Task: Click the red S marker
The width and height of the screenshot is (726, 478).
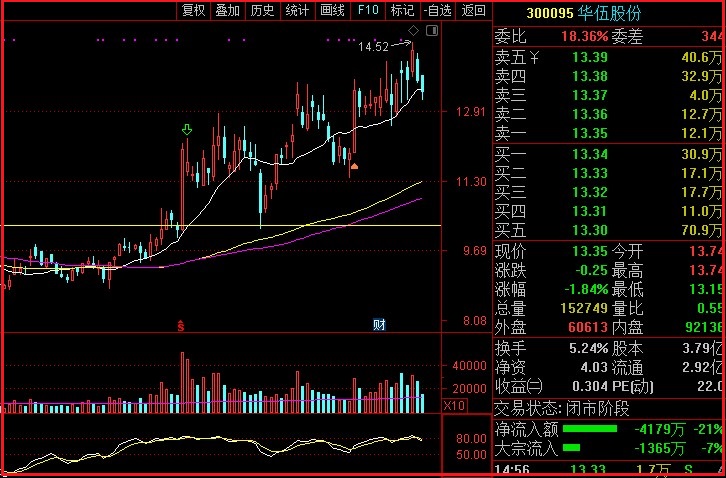Action: [x=181, y=326]
